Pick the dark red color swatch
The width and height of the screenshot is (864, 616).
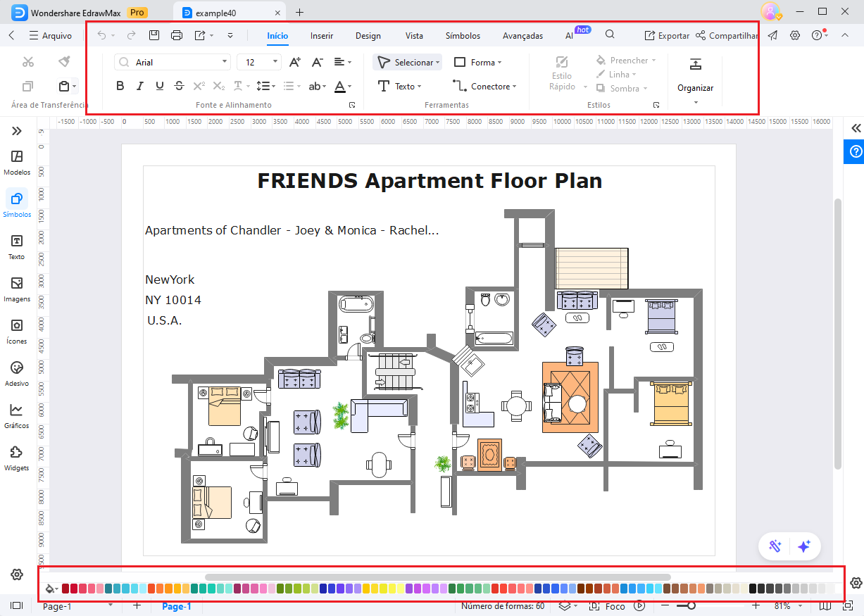coord(66,588)
